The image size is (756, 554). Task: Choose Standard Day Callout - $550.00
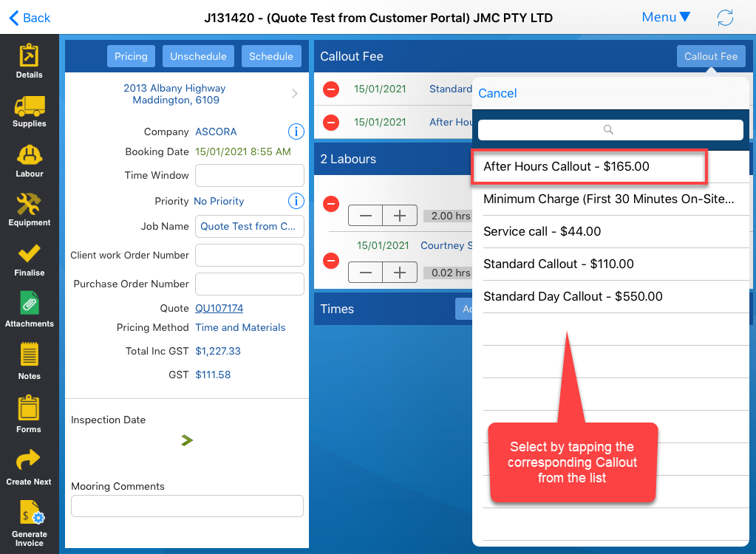(x=573, y=296)
